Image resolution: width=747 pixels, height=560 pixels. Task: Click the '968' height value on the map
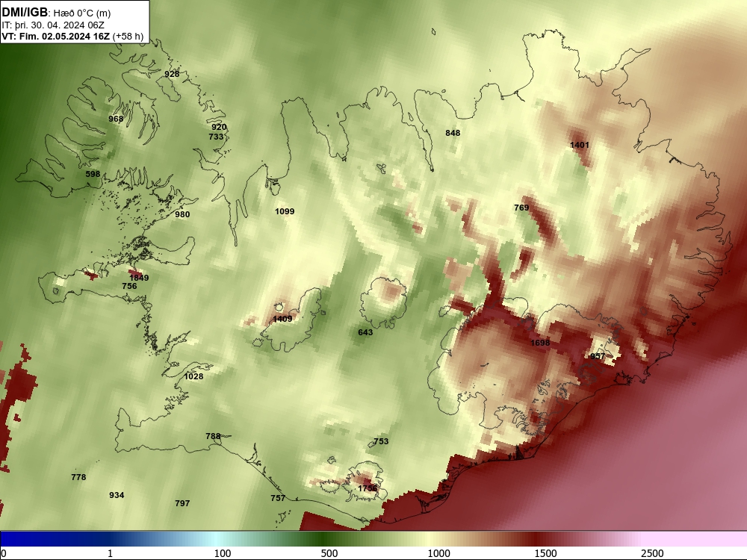(x=116, y=119)
